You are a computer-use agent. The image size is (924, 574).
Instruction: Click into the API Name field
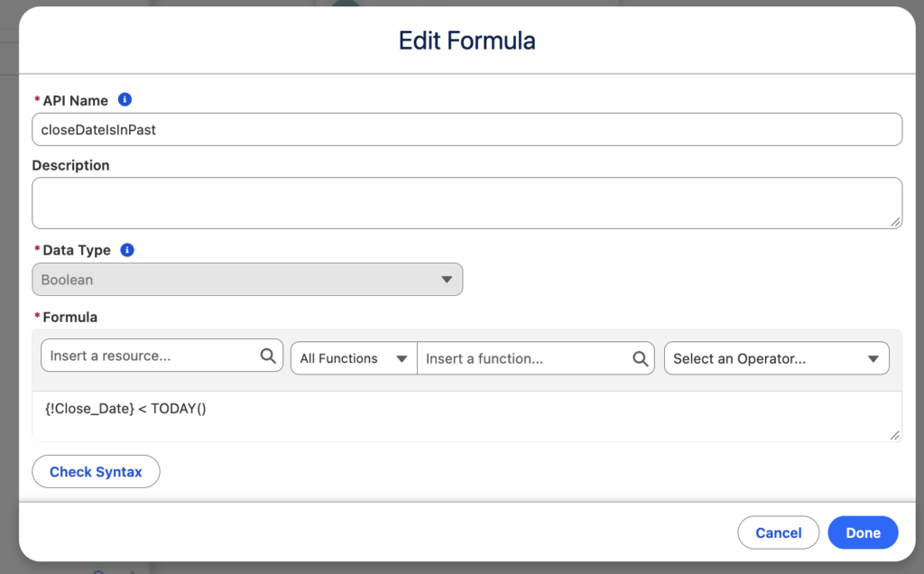[467, 130]
